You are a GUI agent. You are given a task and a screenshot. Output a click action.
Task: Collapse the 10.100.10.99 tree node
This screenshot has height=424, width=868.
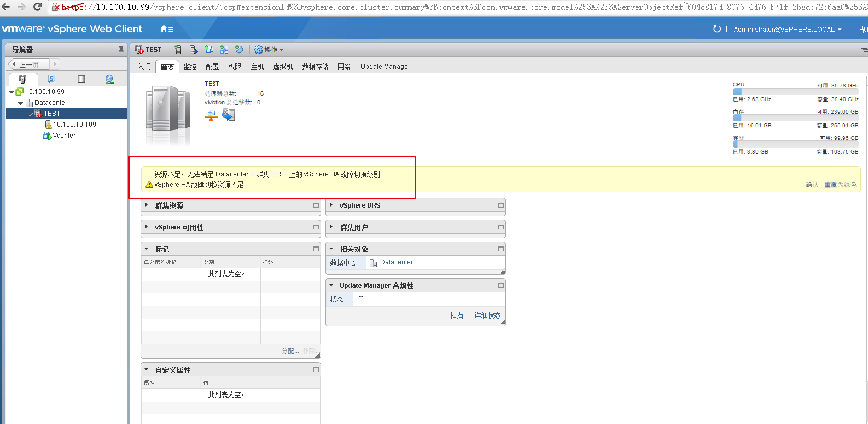(x=11, y=92)
